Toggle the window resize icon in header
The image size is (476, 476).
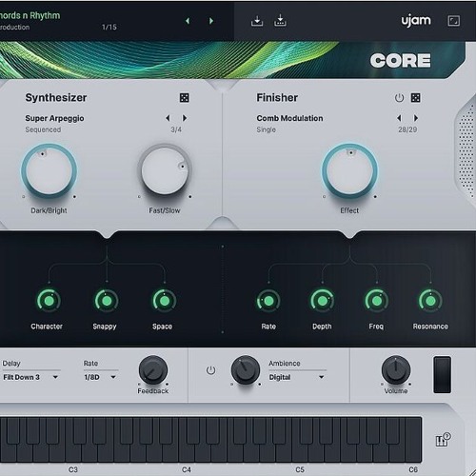(453, 21)
